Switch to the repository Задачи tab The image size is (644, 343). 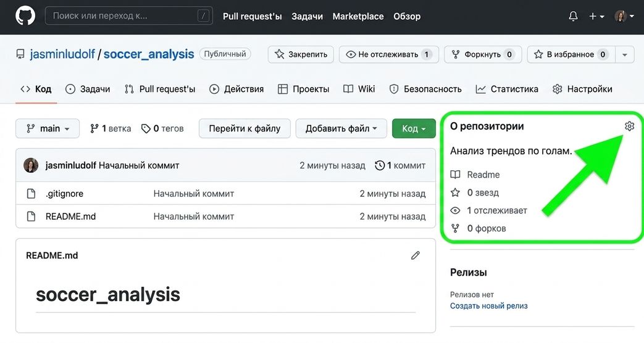point(88,89)
